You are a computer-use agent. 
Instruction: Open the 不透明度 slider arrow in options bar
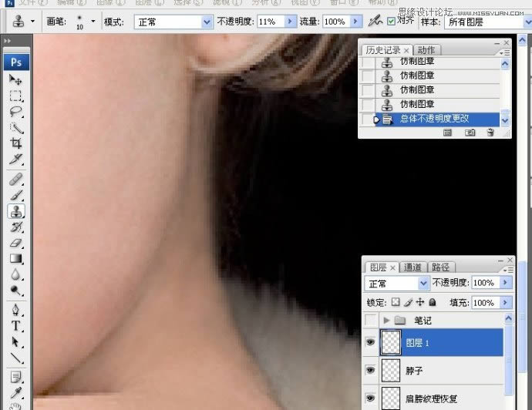(x=291, y=22)
